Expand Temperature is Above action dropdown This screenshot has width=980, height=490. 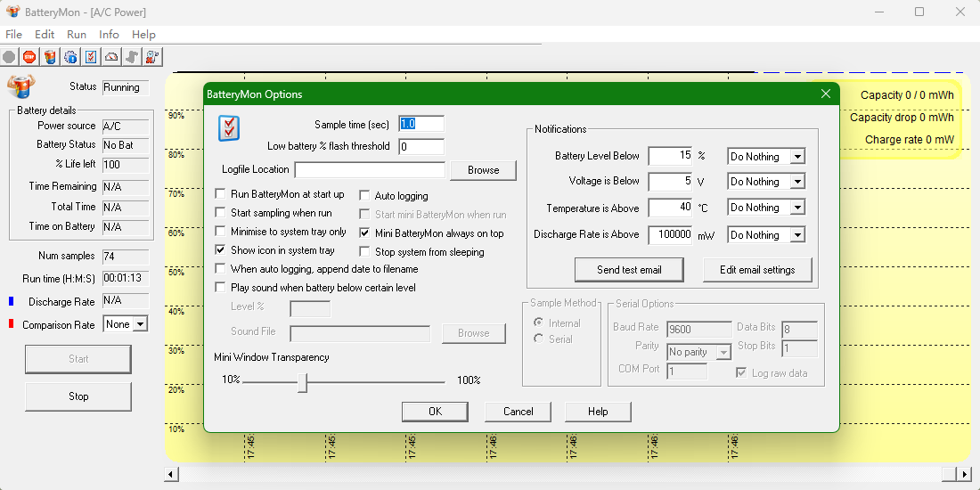pos(796,208)
